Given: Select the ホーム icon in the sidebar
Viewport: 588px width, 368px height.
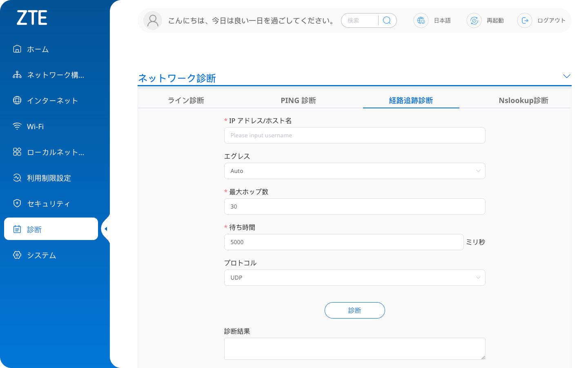Looking at the screenshot, I should point(17,49).
